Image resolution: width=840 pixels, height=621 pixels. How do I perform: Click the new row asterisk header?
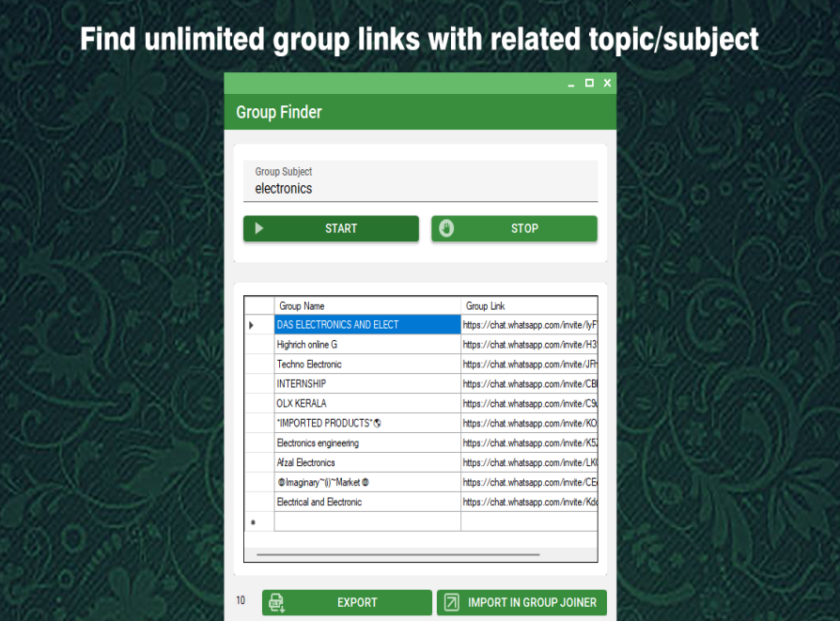pos(252,522)
